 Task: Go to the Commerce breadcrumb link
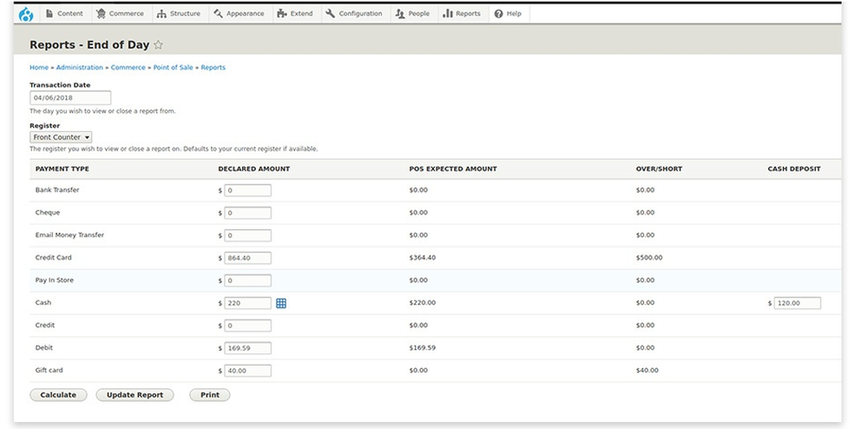pos(128,68)
